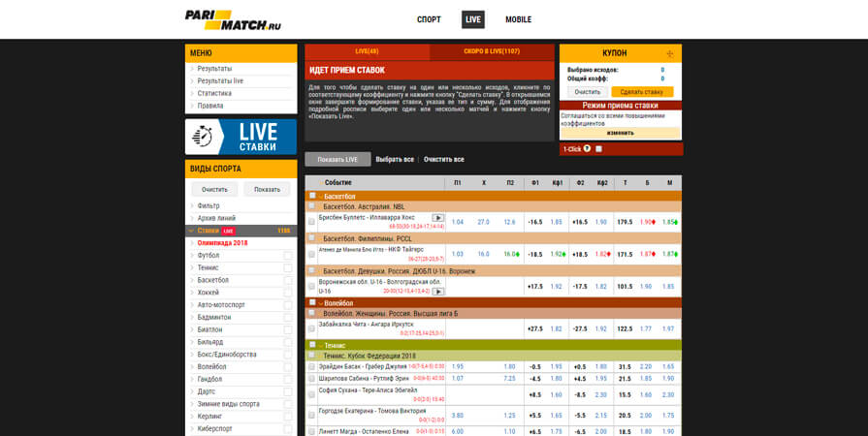The height and width of the screenshot is (436, 868).
Task: Check the Шарипова Сабина match row checkbox
Action: 311,379
